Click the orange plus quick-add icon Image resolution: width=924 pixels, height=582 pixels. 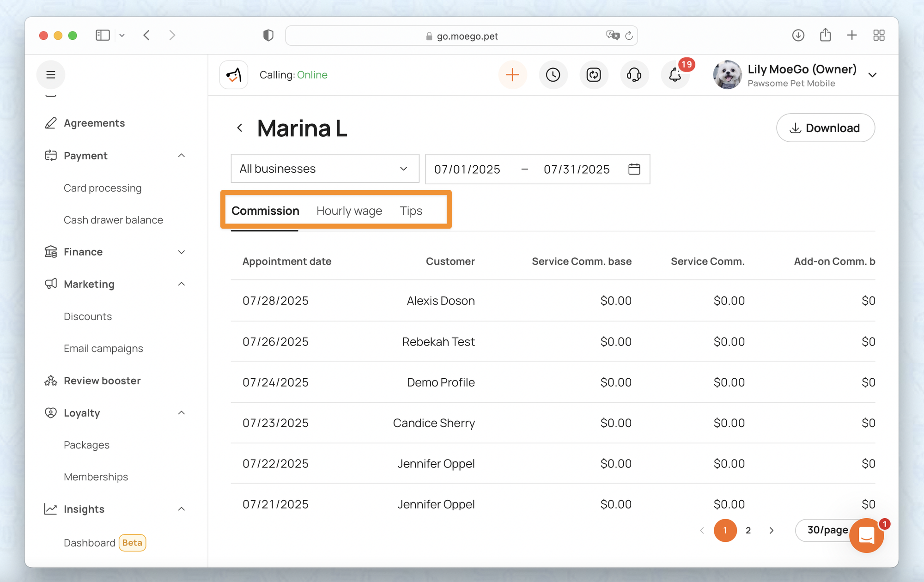[x=512, y=75]
